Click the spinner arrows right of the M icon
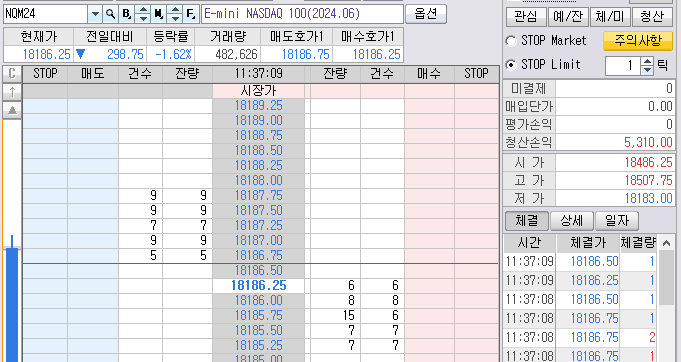This screenshot has width=681, height=362. point(174,14)
